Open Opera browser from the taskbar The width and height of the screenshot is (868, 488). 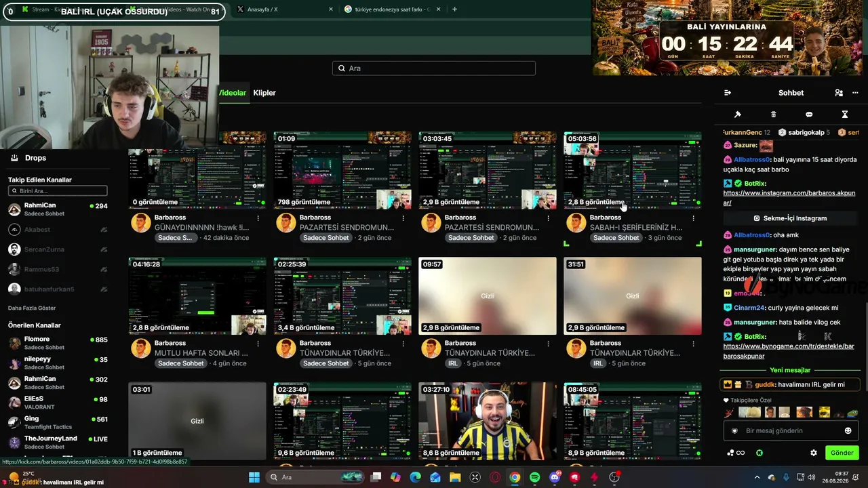tap(495, 477)
